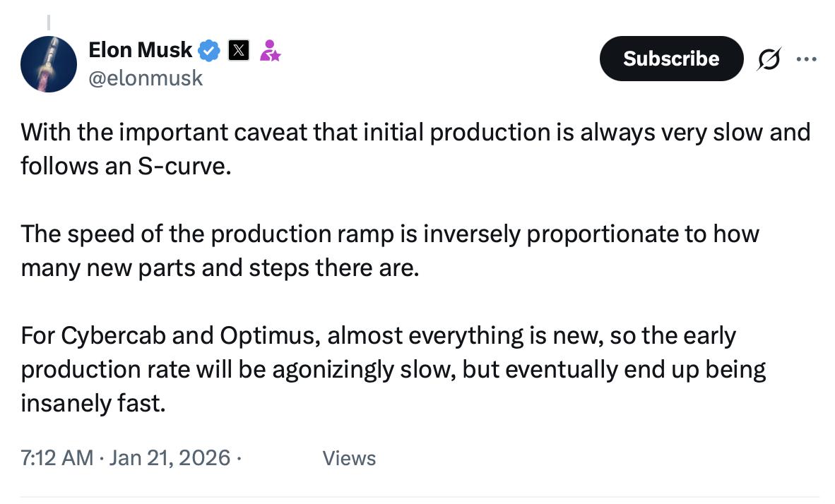Open Elon Musk's profile picture
Screen dimensions: 835x504
pos(49,64)
